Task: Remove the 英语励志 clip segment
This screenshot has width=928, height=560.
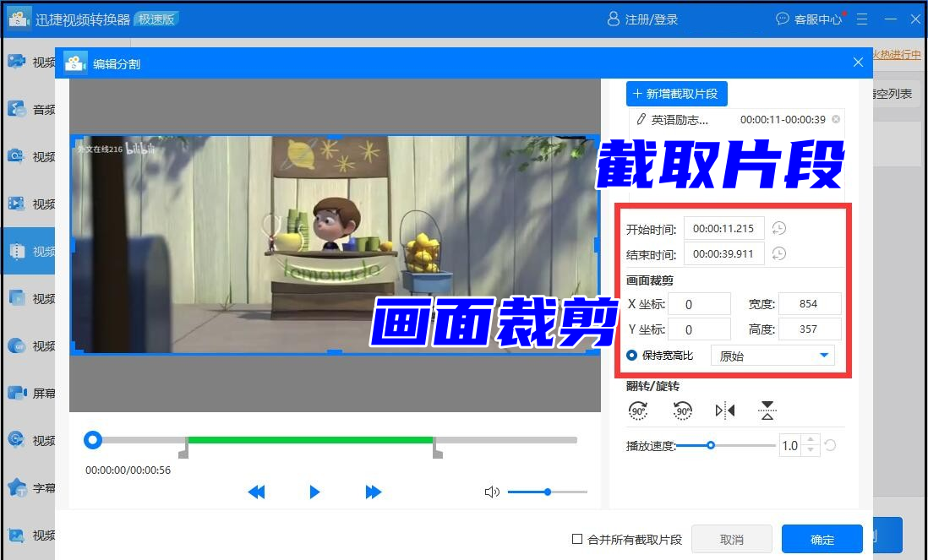Action: [836, 119]
